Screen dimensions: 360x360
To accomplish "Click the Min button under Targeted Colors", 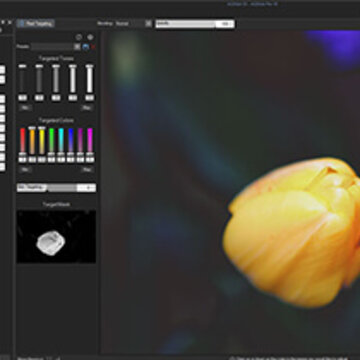I will click(x=25, y=170).
